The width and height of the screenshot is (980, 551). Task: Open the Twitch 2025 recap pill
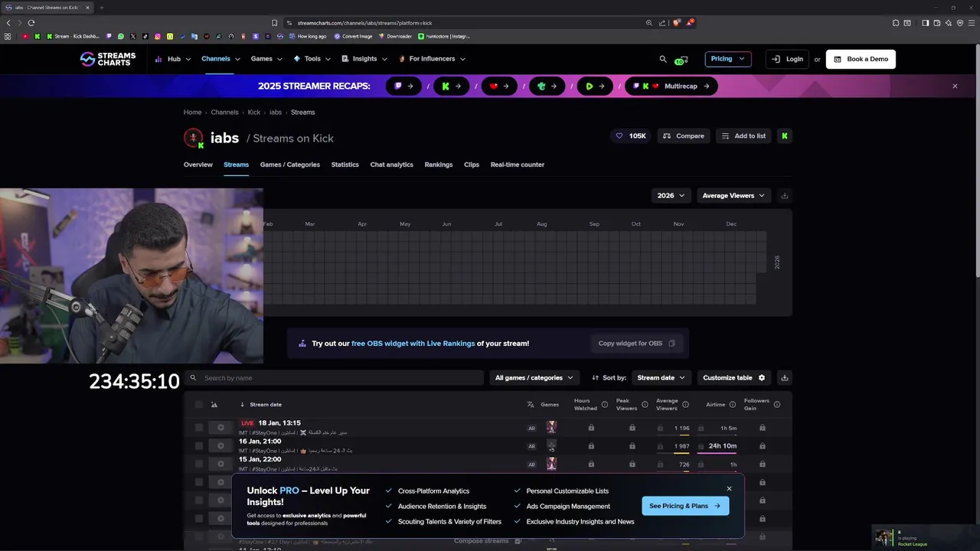click(404, 86)
